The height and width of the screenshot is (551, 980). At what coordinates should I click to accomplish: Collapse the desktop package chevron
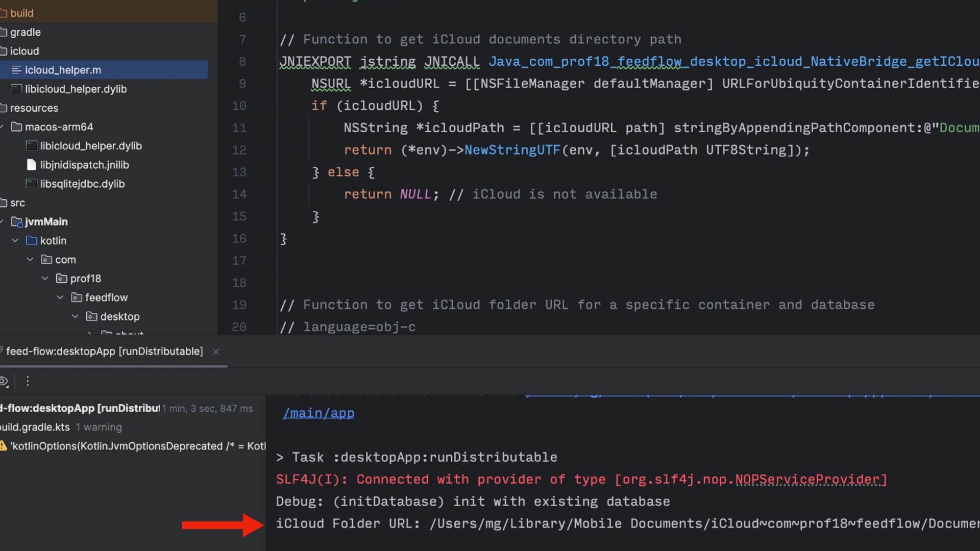pos(75,316)
